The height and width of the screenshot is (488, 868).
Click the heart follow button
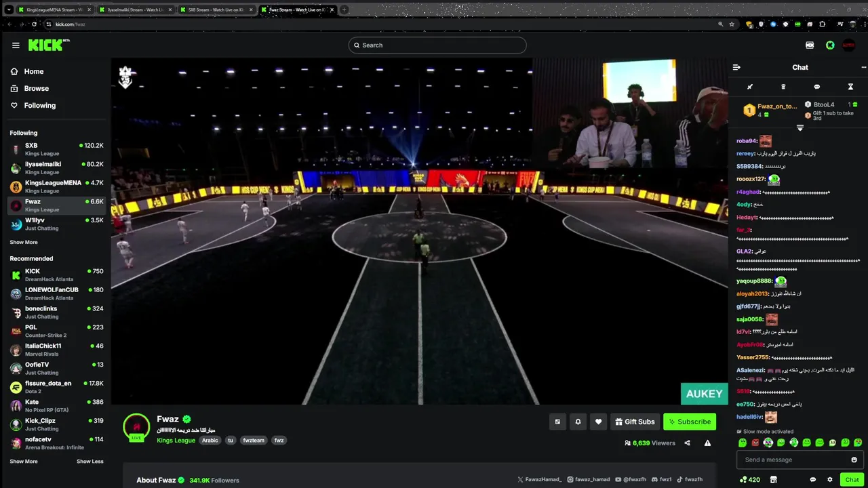coord(598,422)
